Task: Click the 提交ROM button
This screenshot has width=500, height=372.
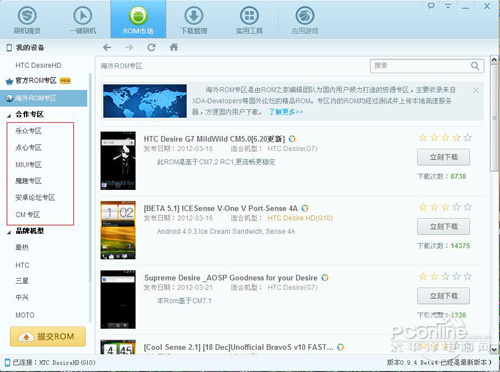Action: coord(48,337)
